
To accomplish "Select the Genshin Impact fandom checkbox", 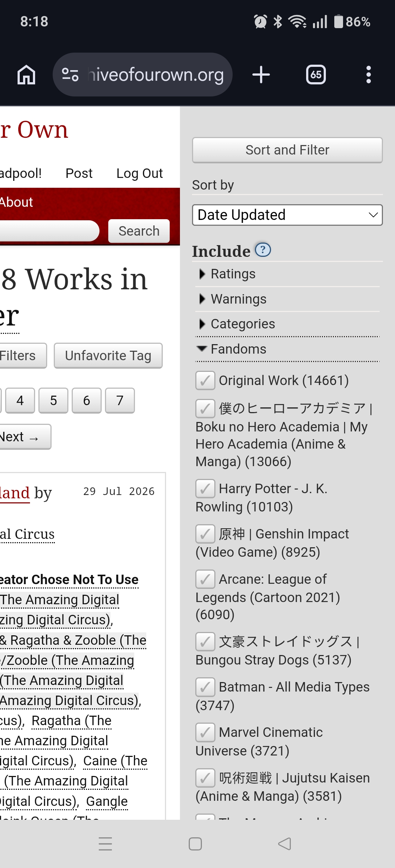I will click(x=205, y=534).
